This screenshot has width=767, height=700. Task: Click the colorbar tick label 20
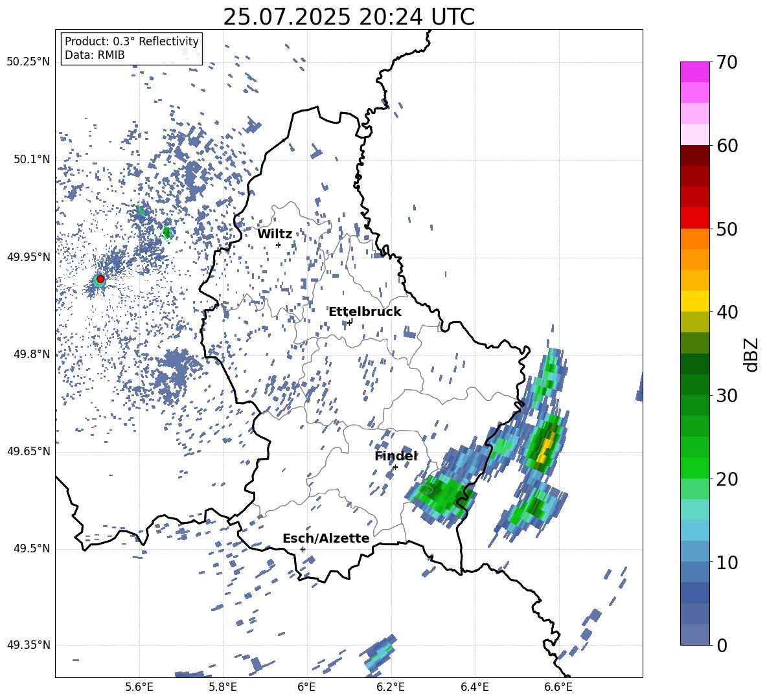coord(727,479)
